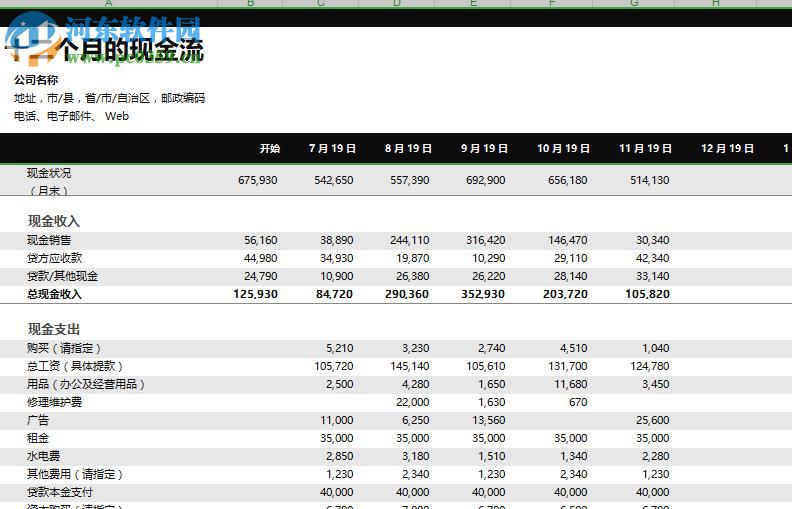
Task: Select purchase value 4,510
Action: [573, 348]
